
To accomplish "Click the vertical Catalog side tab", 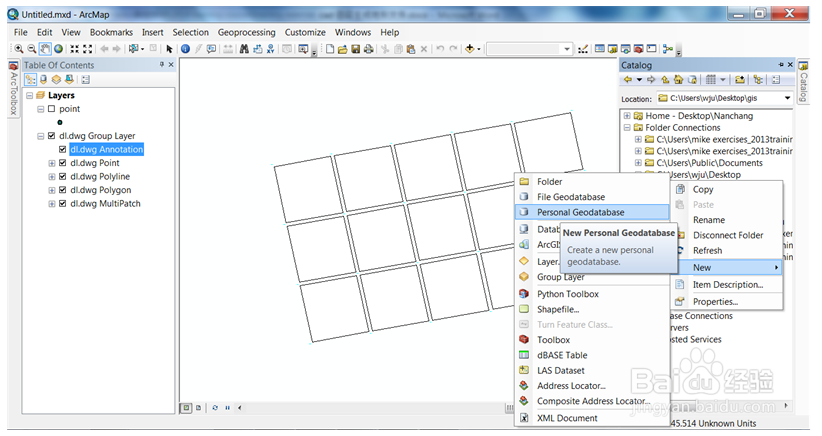I will (803, 82).
